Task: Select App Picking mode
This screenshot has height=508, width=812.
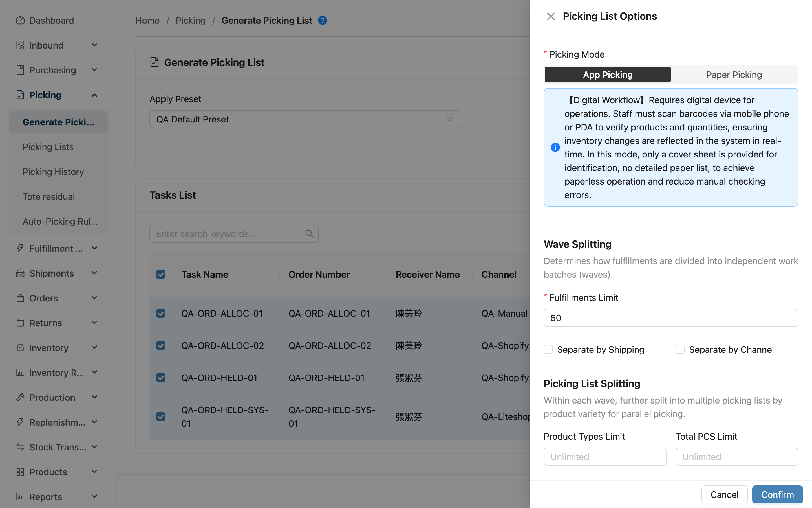Action: point(608,75)
